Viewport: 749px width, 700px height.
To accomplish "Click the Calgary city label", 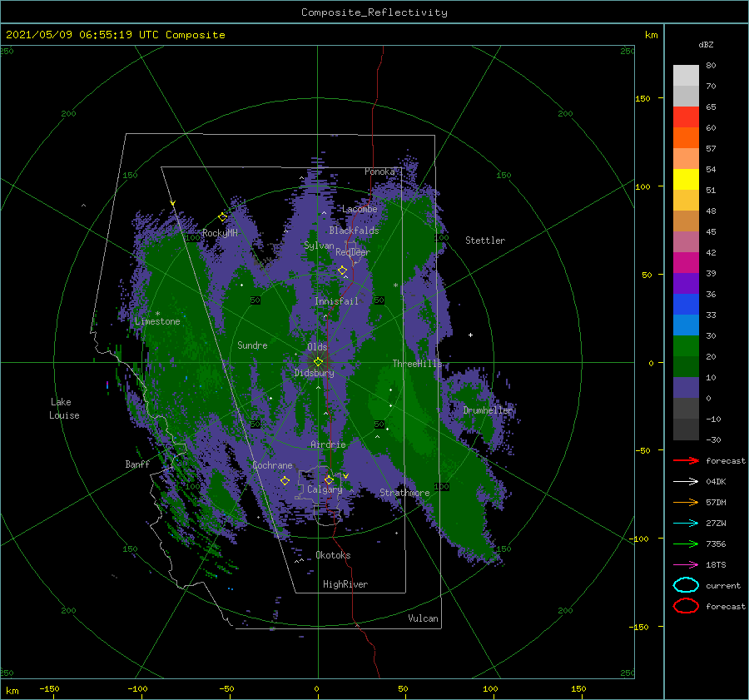I will click(x=325, y=489).
